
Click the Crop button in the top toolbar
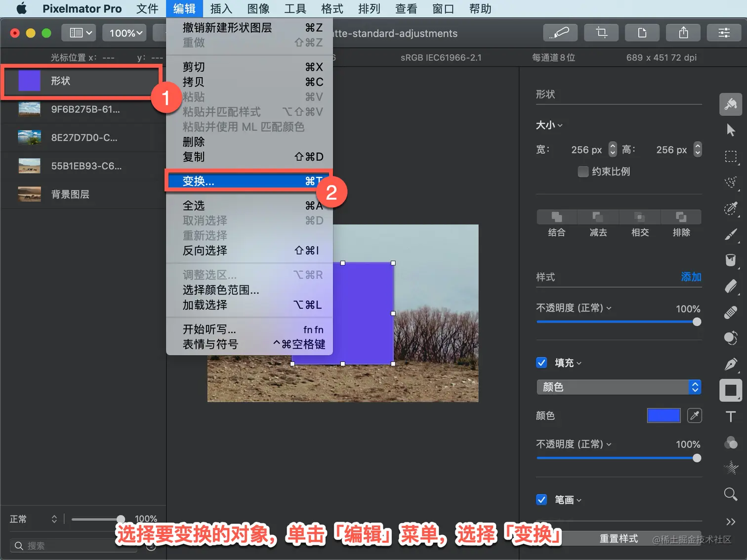click(601, 33)
